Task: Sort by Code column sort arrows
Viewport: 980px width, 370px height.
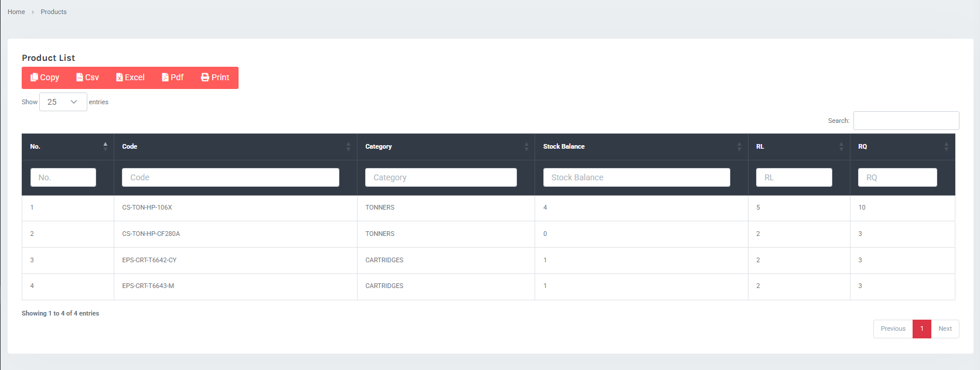Action: 348,146
